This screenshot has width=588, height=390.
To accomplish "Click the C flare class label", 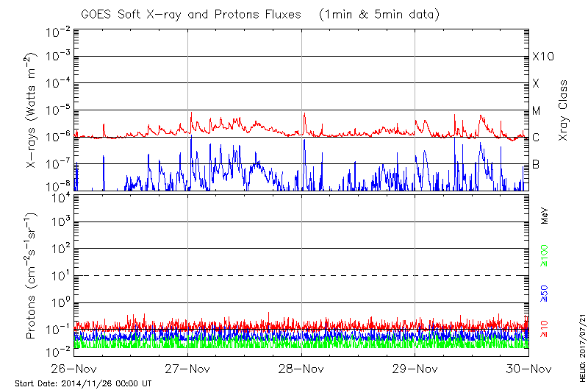I will click(x=536, y=138).
